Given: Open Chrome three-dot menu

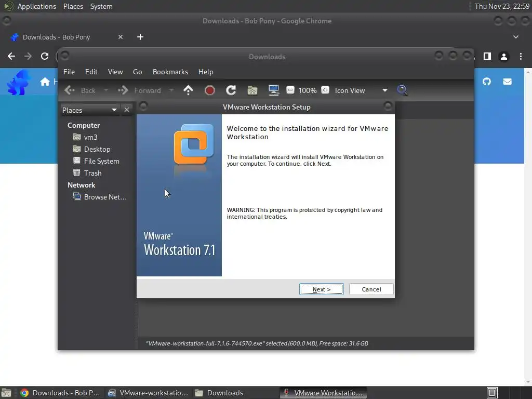Looking at the screenshot, I should (521, 56).
